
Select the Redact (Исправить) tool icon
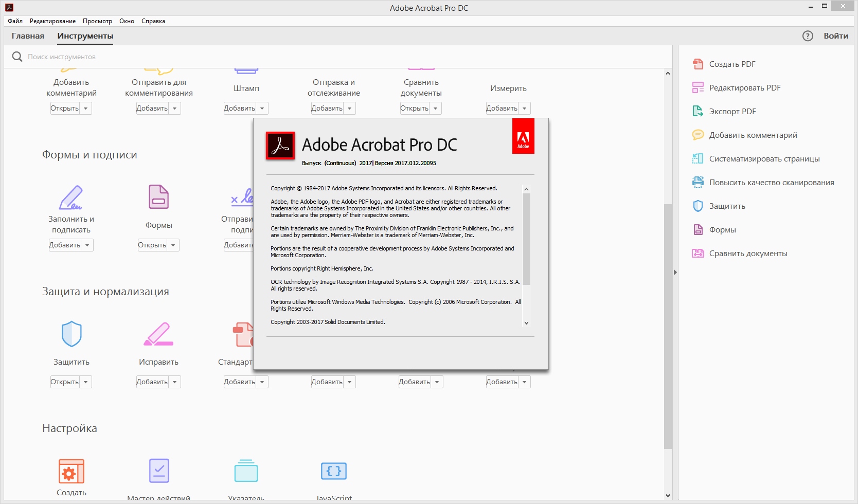[x=158, y=334]
